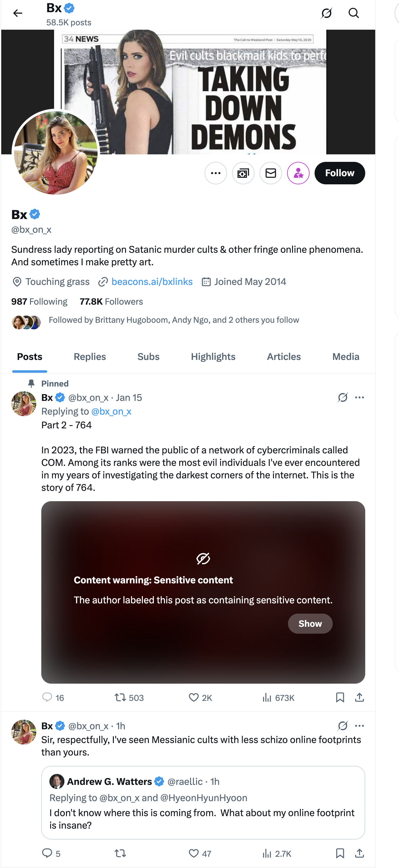399x868 pixels.
Task: Like the pinned post with 2K likes
Action: point(200,697)
